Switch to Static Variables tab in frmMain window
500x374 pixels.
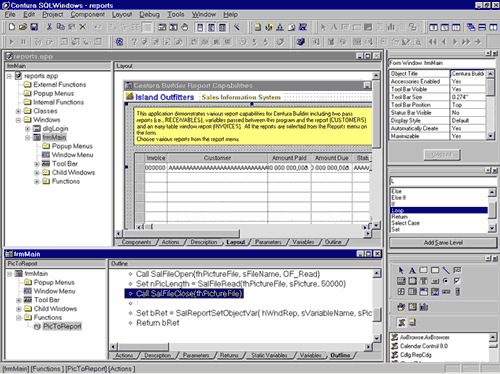[269, 355]
